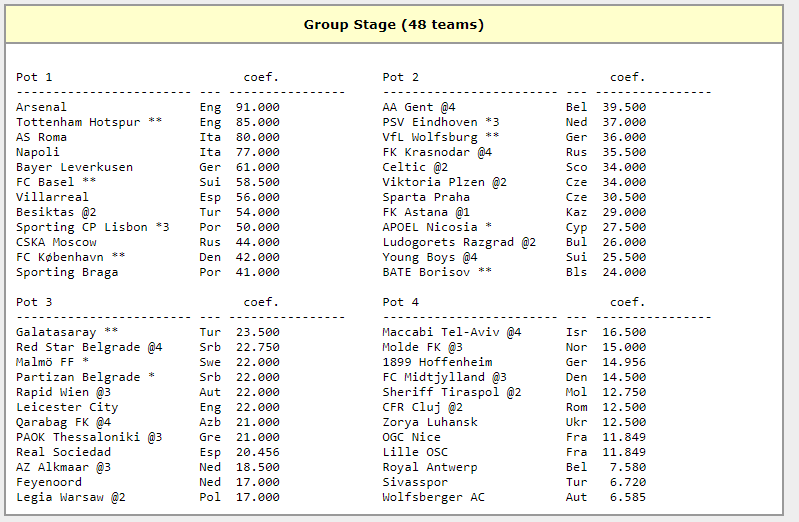Click AZ Alkmaar @3 entry
The width and height of the screenshot is (799, 522).
click(x=63, y=467)
